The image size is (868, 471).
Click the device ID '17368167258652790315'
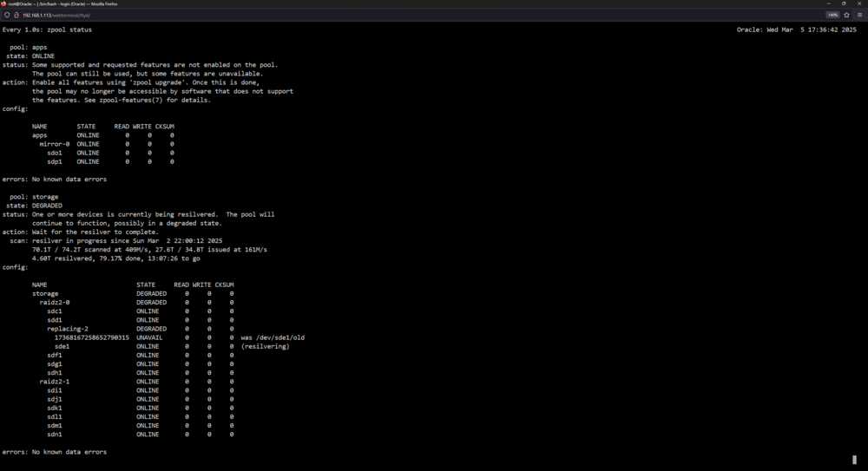(x=91, y=337)
